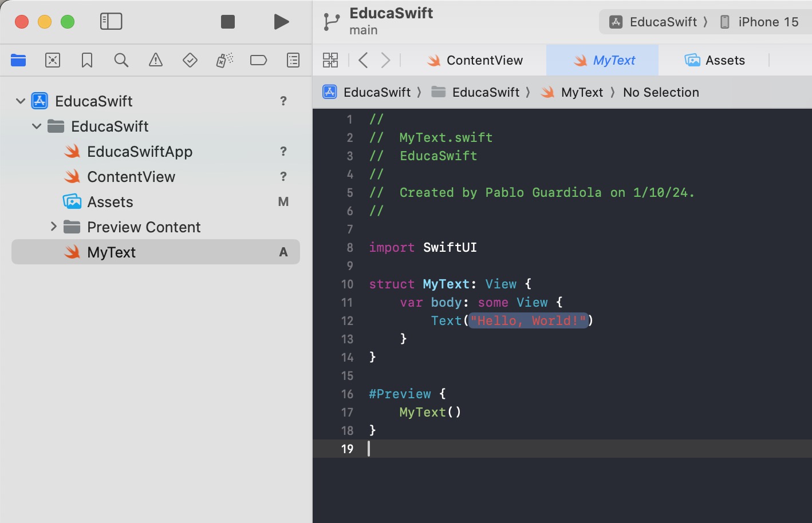
Task: Click the MyText() call in preview
Action: tap(430, 412)
